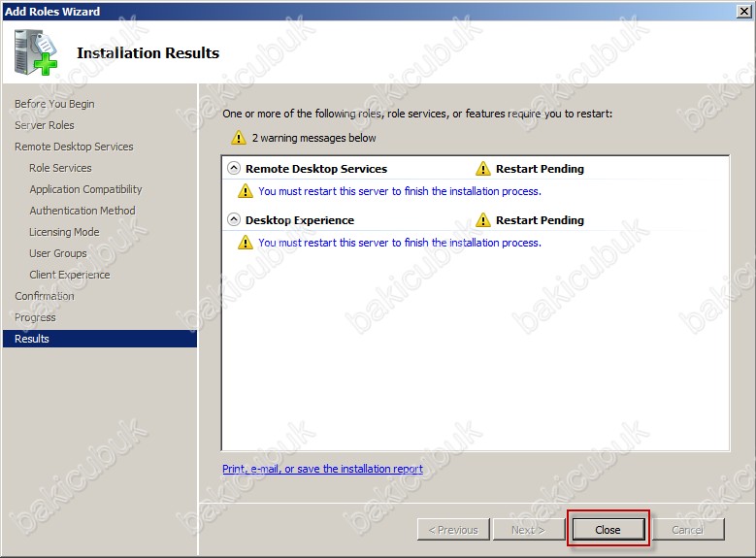Select the Remote Desktop Services step

tap(74, 147)
